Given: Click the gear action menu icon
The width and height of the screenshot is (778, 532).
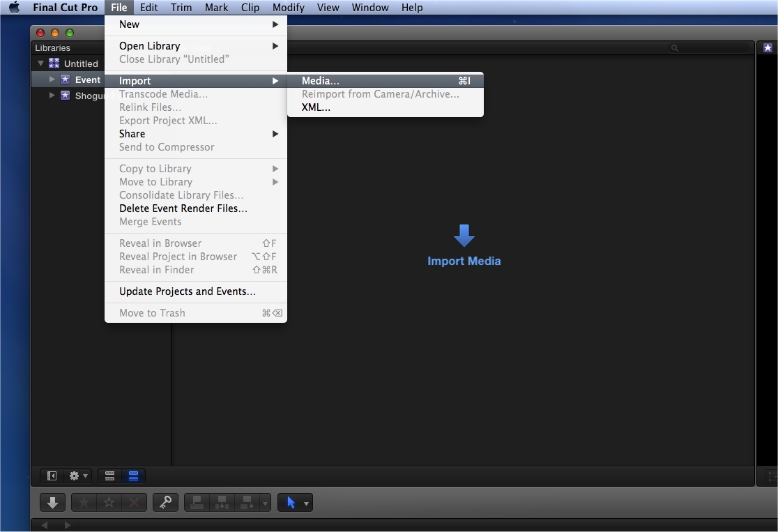Looking at the screenshot, I should click(x=75, y=476).
